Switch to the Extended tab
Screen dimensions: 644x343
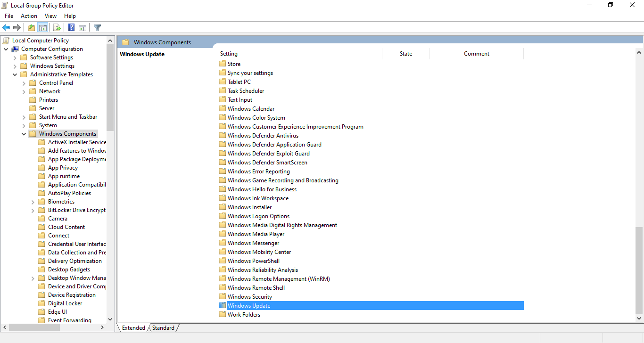(x=133, y=328)
